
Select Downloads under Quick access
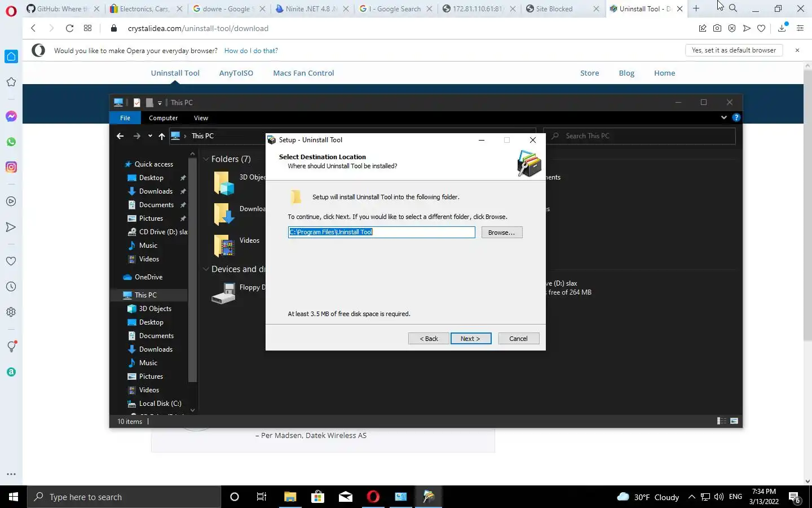coord(156,191)
